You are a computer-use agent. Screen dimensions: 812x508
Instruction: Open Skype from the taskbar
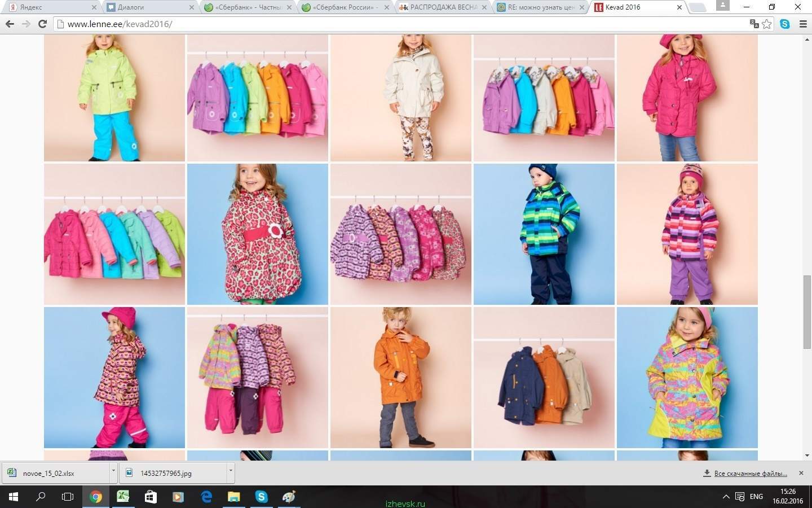point(261,497)
